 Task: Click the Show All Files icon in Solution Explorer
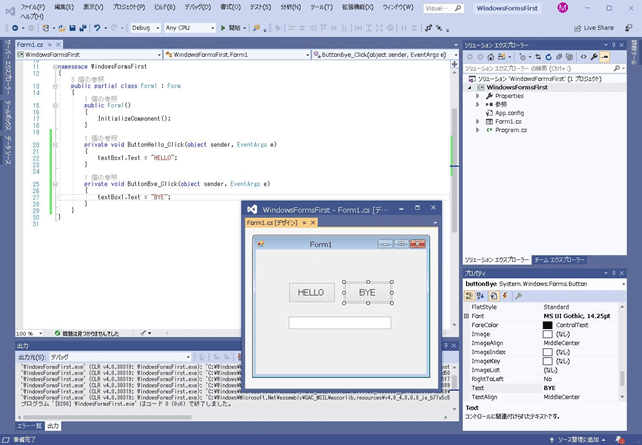click(x=570, y=57)
